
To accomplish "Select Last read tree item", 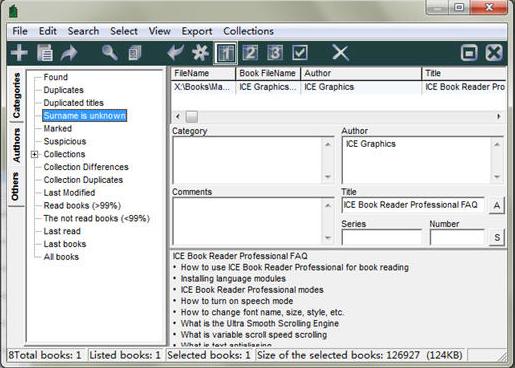I will click(x=62, y=231).
